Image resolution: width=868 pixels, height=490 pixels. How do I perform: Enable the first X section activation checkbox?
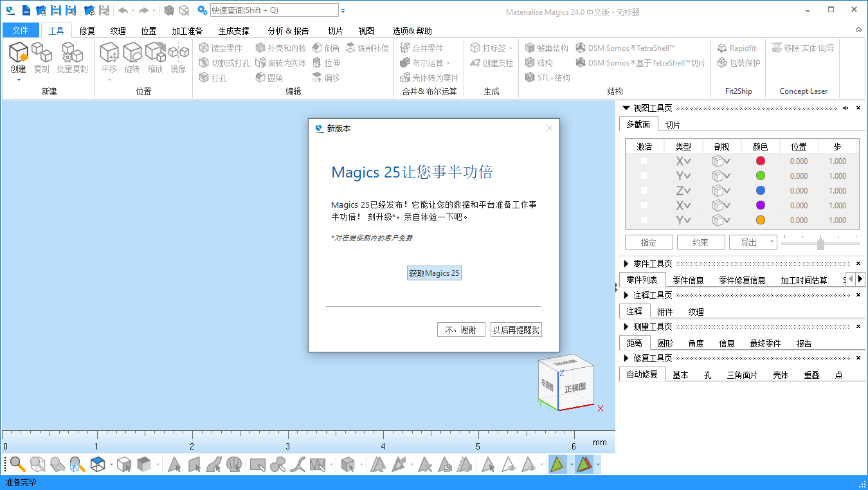(644, 161)
